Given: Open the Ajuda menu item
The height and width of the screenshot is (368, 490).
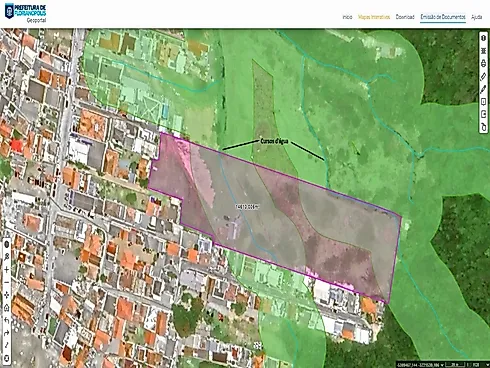Looking at the screenshot, I should coord(477,17).
